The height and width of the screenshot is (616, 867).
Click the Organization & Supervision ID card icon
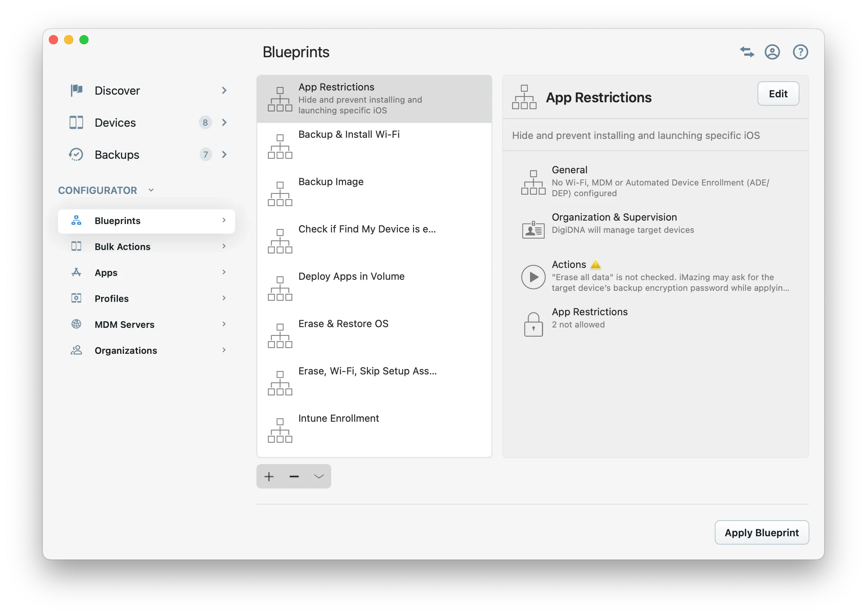(x=533, y=230)
